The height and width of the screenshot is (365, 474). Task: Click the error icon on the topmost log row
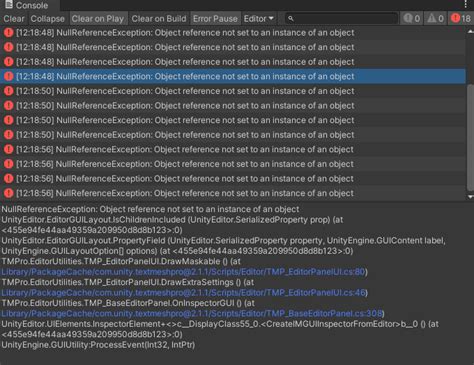pos(9,33)
